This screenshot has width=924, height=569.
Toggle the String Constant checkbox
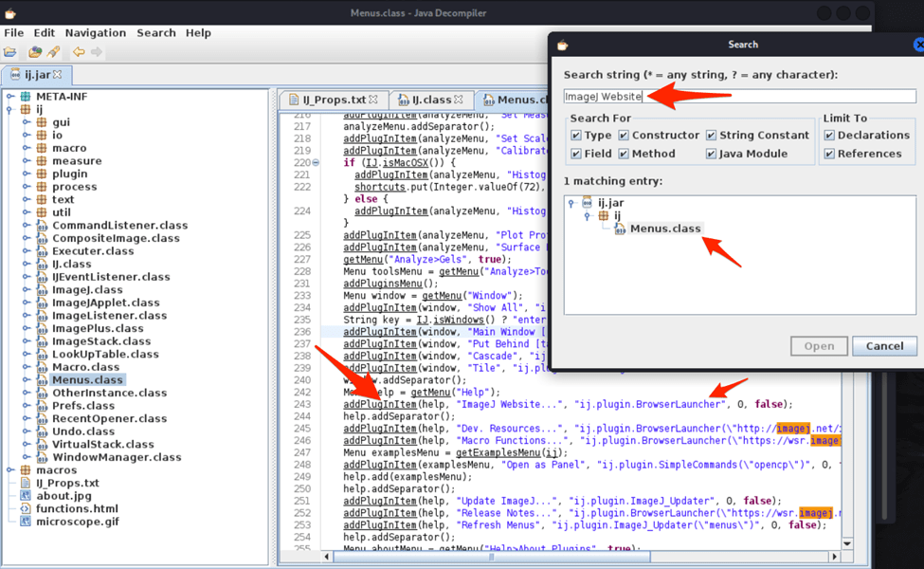(x=712, y=136)
